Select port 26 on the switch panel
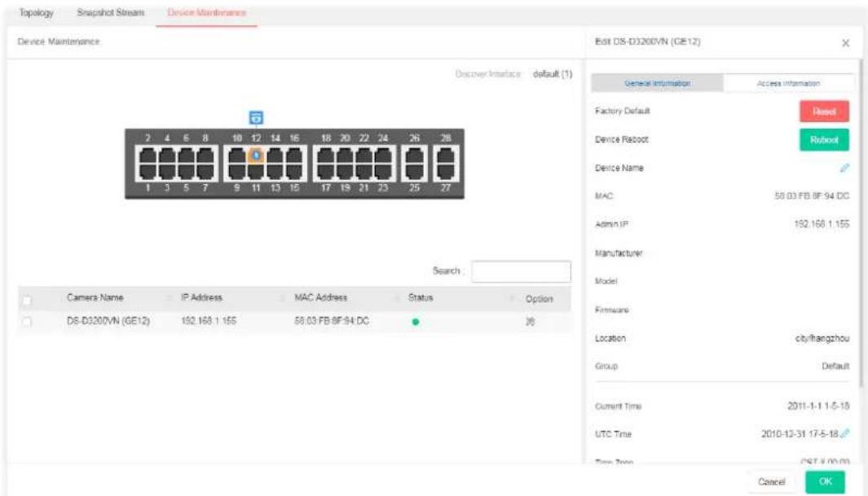Screen dimensions: 868x496 tap(414, 157)
